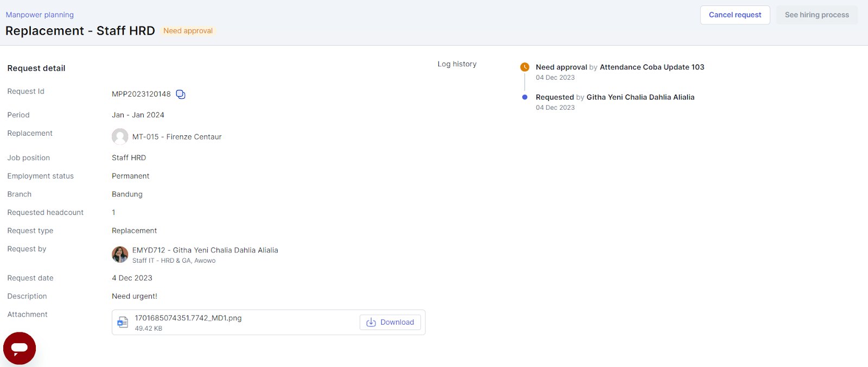
Task: Copy the request ID to clipboard
Action: point(181,94)
